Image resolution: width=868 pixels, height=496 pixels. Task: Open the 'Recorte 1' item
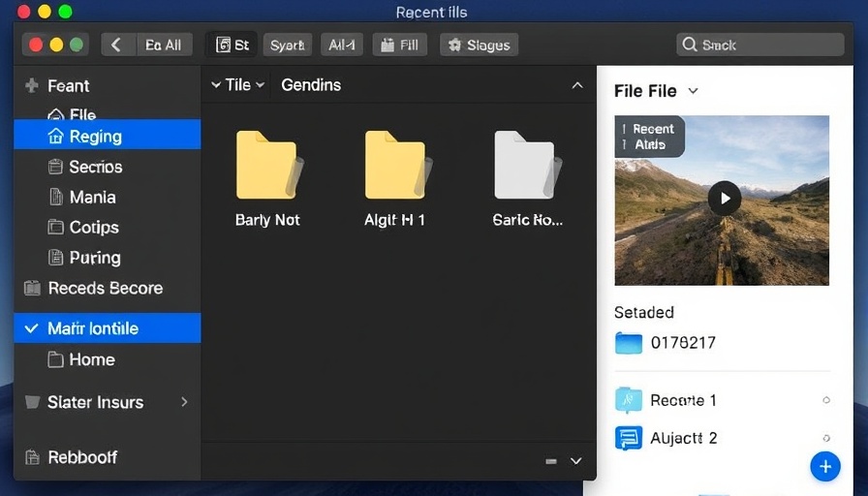click(723, 400)
